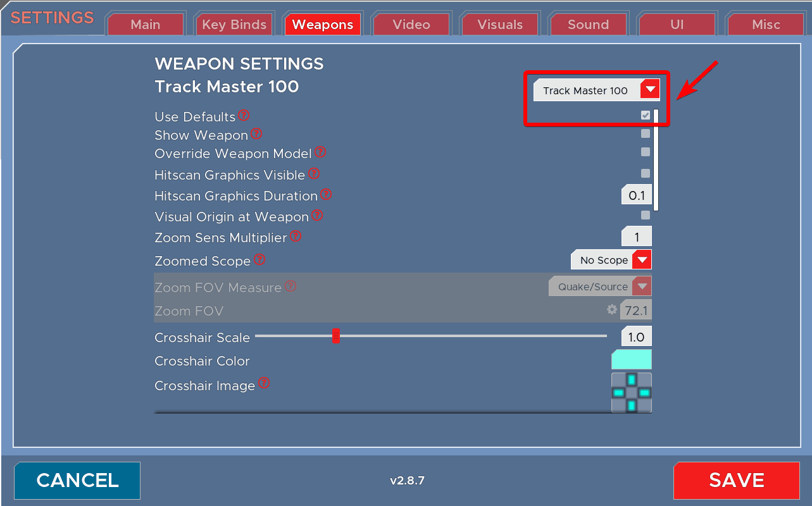Click help icon next to Use Defaults
This screenshot has height=506, width=812.
[244, 116]
